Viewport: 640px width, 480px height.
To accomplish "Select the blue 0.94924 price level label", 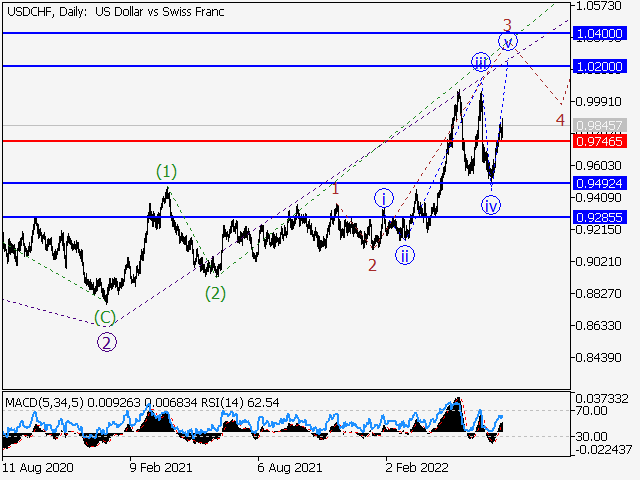I will 600,183.
